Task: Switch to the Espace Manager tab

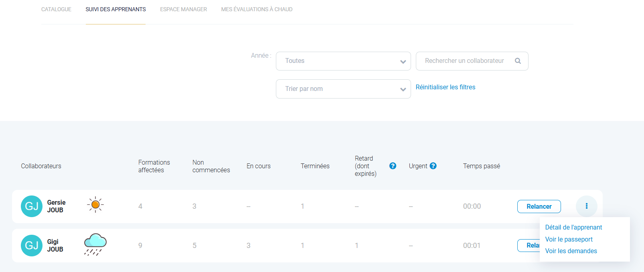Action: click(183, 9)
